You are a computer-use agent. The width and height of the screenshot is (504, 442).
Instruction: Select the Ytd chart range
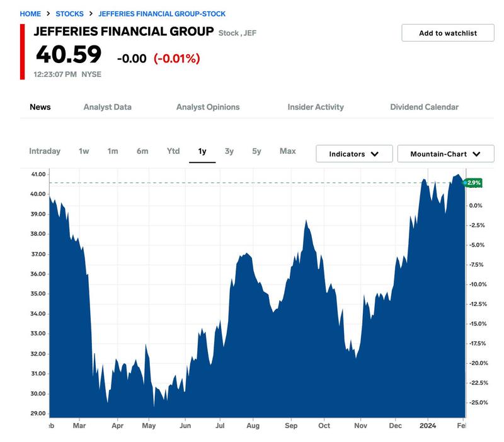[x=173, y=151]
